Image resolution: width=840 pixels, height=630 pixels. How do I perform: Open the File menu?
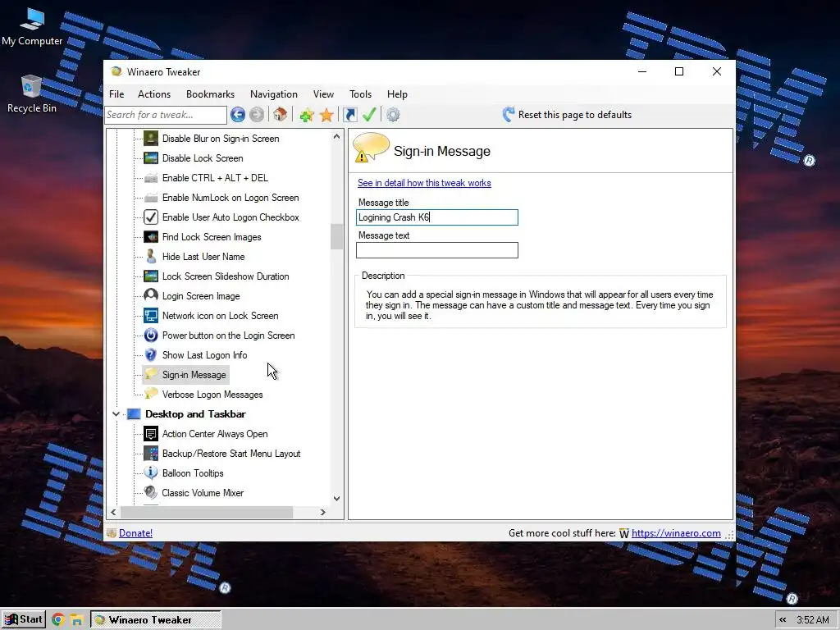(116, 94)
